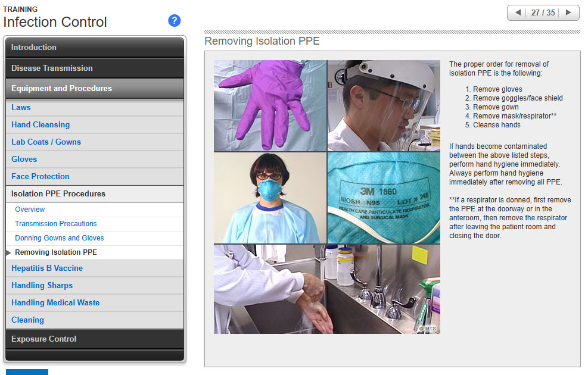Open the Handling Sharps topic
The image size is (588, 375).
42,286
